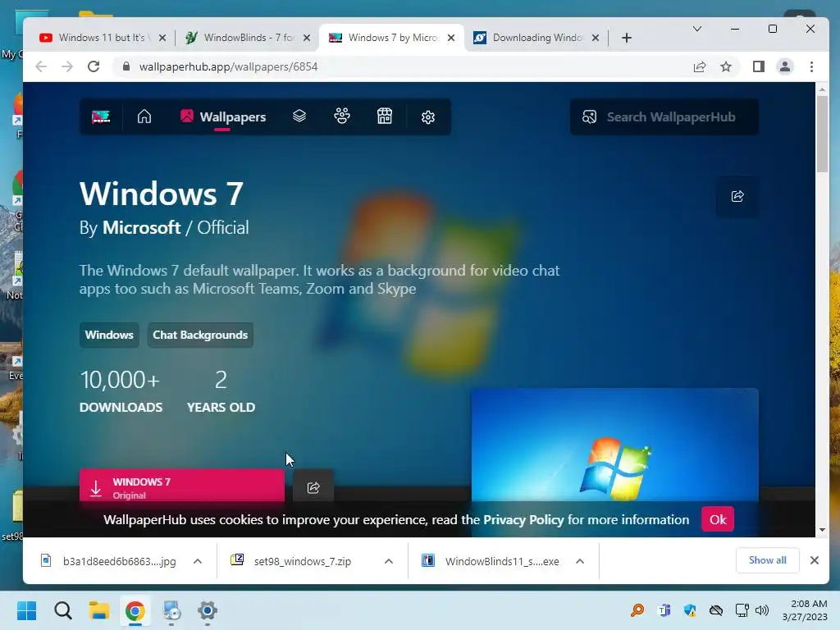Image resolution: width=840 pixels, height=630 pixels.
Task: Open the Settings gear on the taskbar
Action: pos(208,610)
